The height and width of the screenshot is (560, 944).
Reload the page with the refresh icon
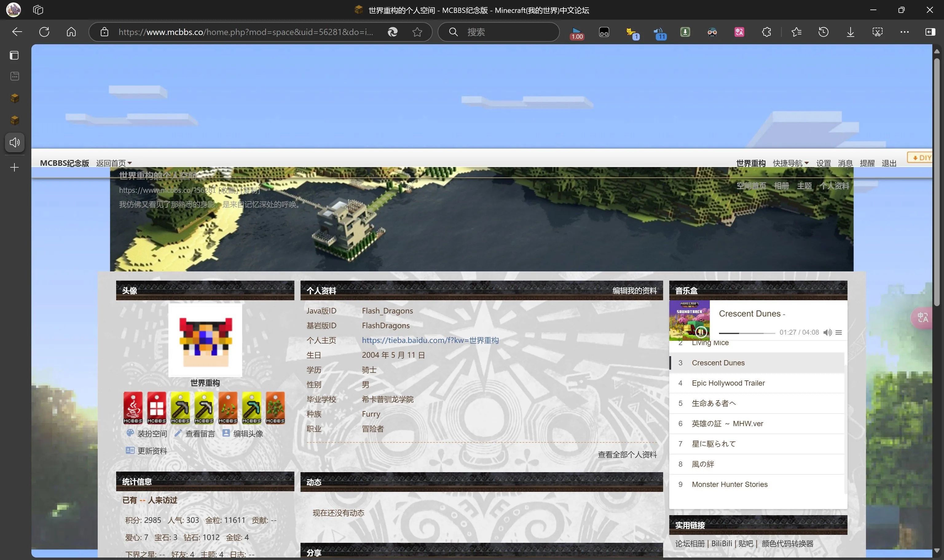click(44, 32)
